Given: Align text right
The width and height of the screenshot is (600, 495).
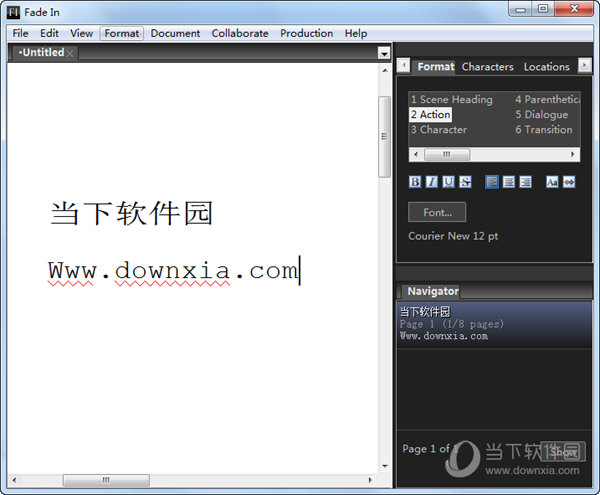Looking at the screenshot, I should point(525,182).
